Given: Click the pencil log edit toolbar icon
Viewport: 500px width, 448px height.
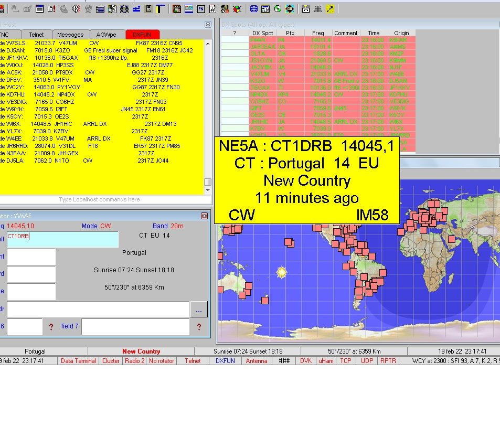Looking at the screenshot, I should click(27, 9).
